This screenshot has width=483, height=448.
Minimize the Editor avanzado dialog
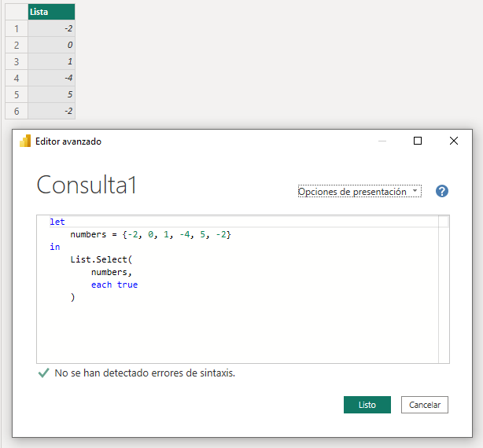tap(382, 141)
